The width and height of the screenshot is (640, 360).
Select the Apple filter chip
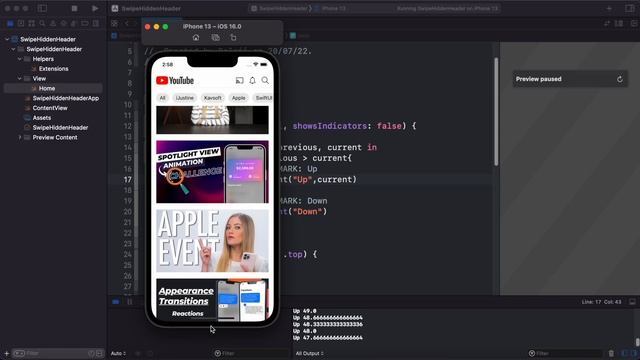tap(239, 98)
